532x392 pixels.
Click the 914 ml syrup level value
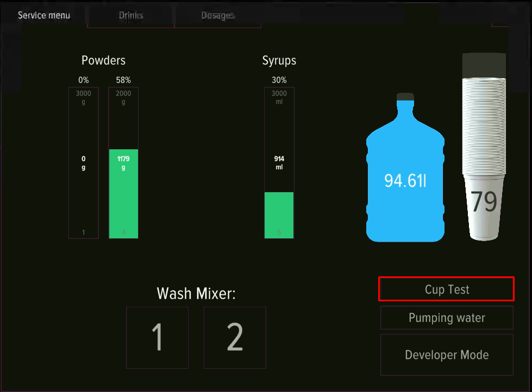pos(279,163)
